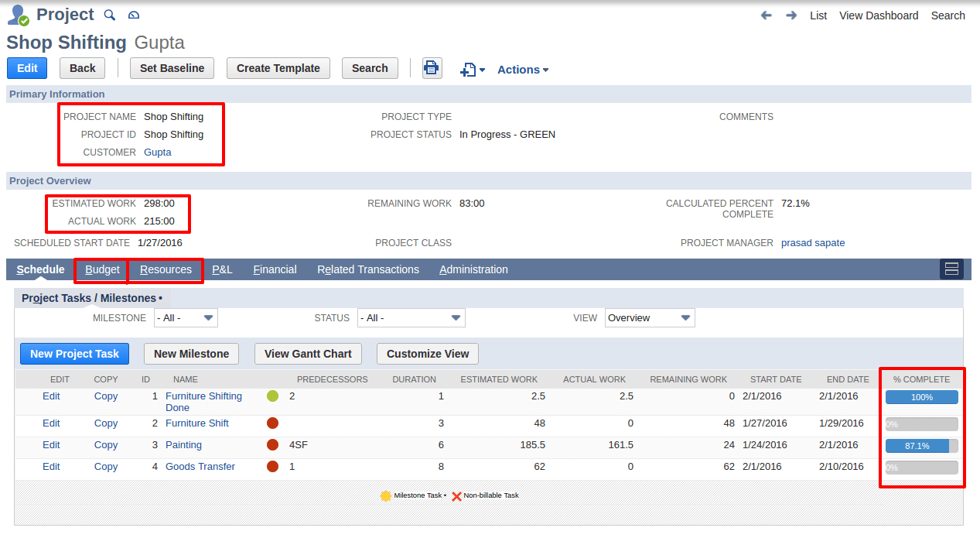Click green status dot for Furniture Shifting Done
This screenshot has width=980, height=538.
point(272,396)
